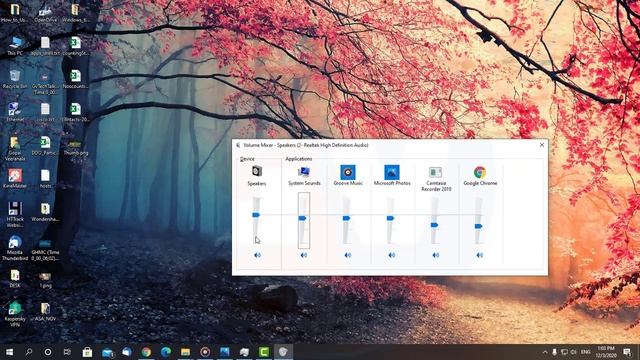Viewport: 640px width, 360px height.
Task: Open the Photos app from the taskbar
Action: [224, 352]
